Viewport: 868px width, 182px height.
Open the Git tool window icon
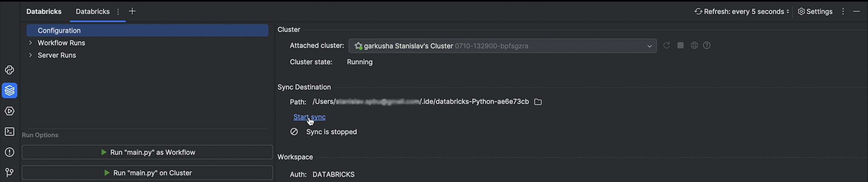pyautogui.click(x=9, y=173)
